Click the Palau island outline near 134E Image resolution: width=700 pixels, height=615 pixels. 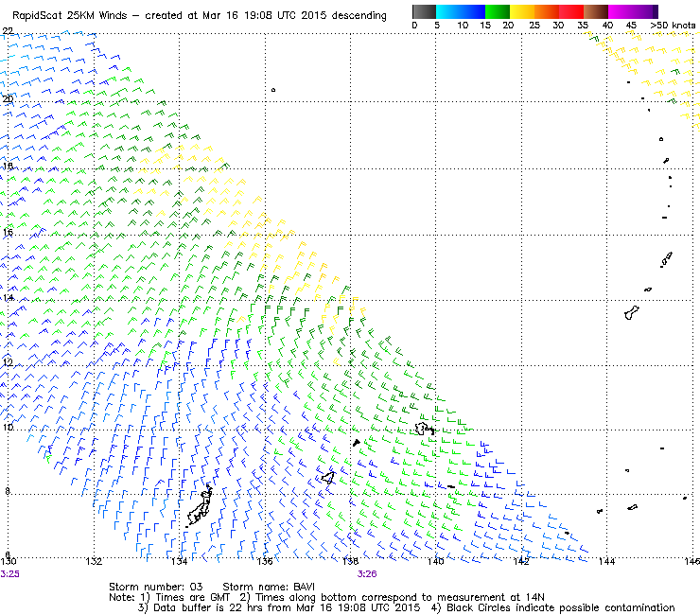click(x=199, y=504)
